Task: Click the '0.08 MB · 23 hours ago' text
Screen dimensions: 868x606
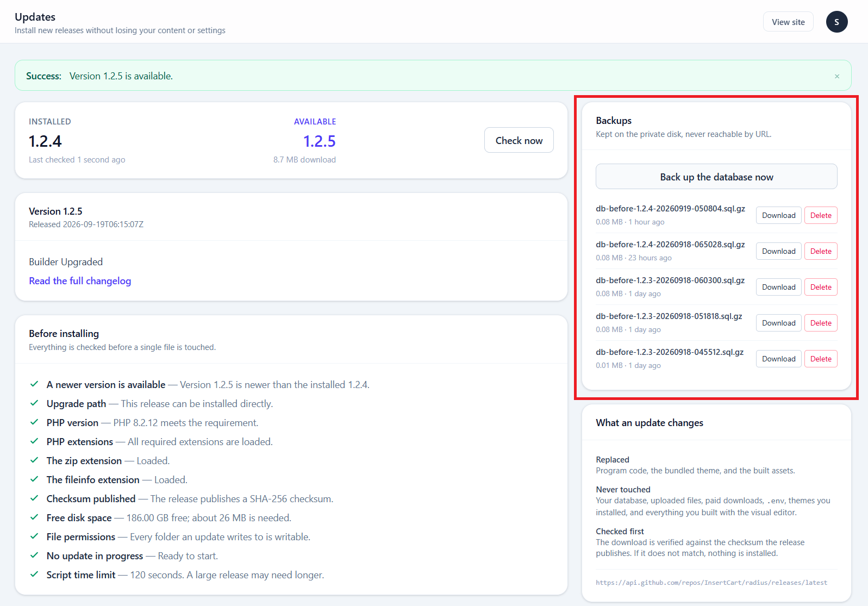Action: 634,258
